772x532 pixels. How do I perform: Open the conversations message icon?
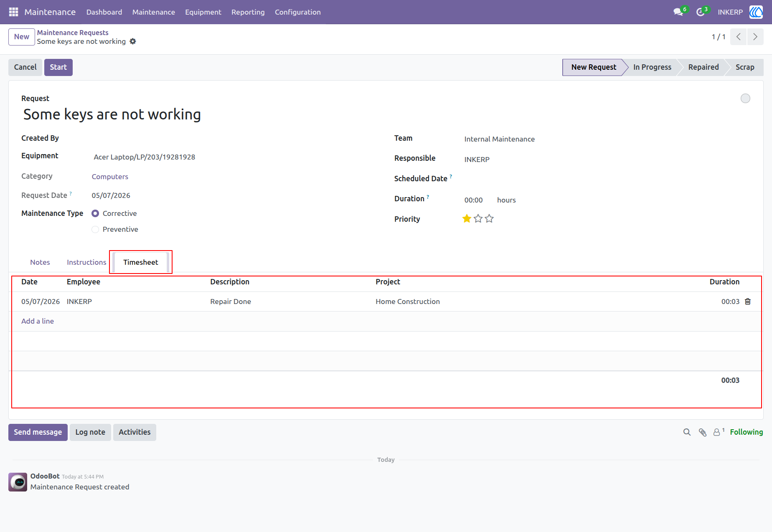(x=678, y=12)
